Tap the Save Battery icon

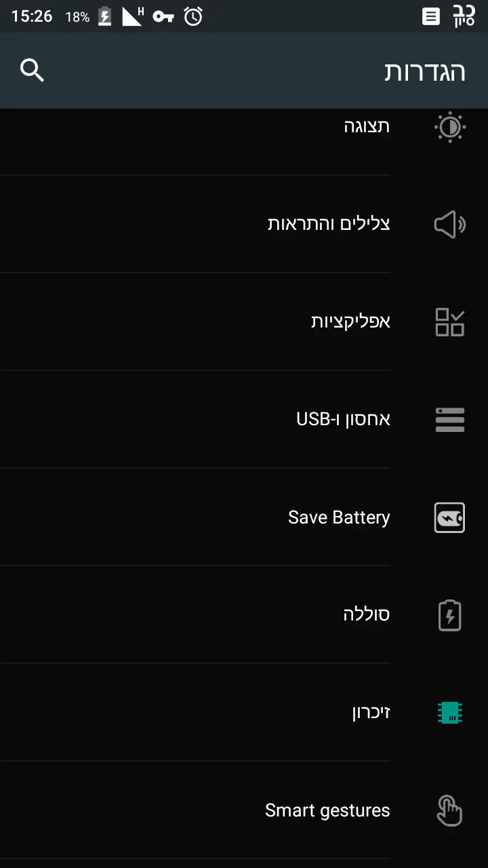tap(449, 517)
